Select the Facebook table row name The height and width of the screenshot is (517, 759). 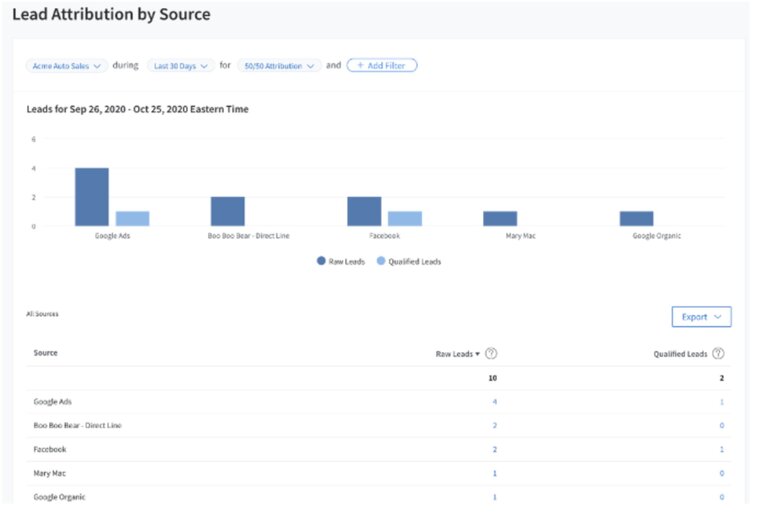(50, 449)
